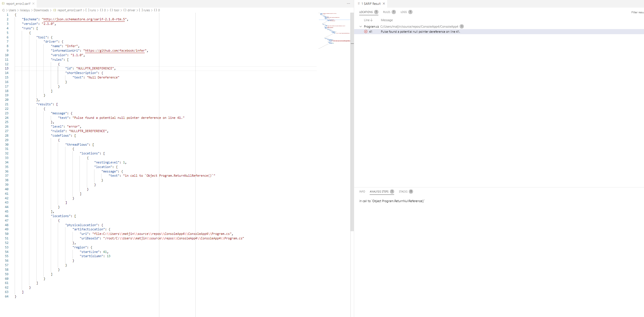Screen dimensions: 644x317
Task: Follow the github.com/facebook/infer link
Action: pos(114,51)
